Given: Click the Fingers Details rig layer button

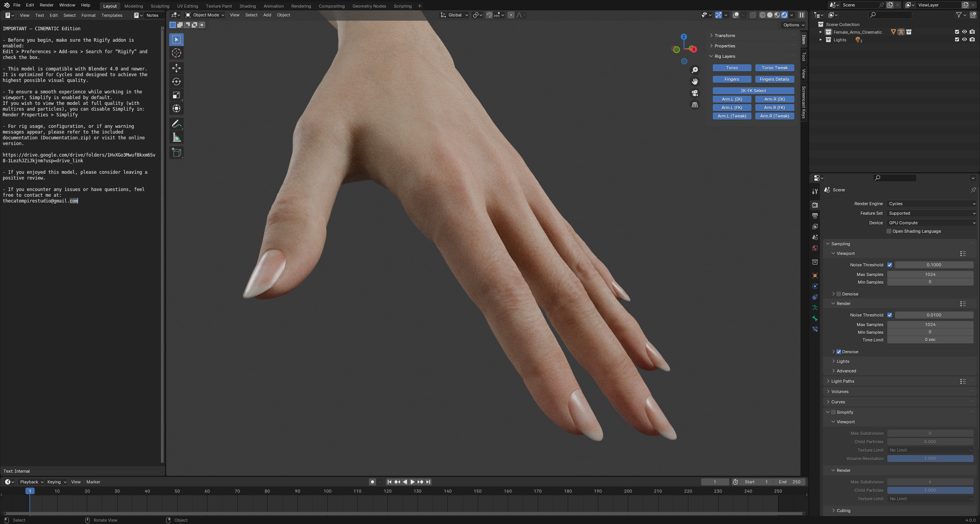Looking at the screenshot, I should pyautogui.click(x=774, y=79).
